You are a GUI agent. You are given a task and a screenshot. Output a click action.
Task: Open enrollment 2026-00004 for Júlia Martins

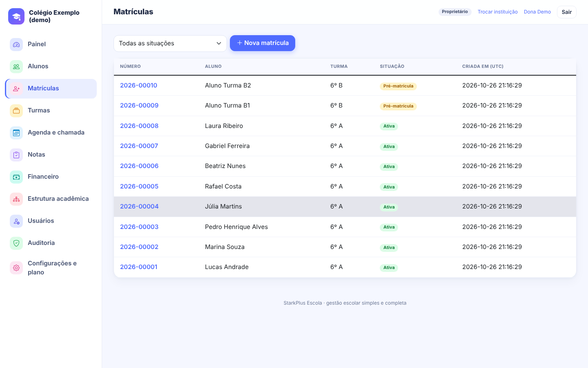click(x=139, y=206)
